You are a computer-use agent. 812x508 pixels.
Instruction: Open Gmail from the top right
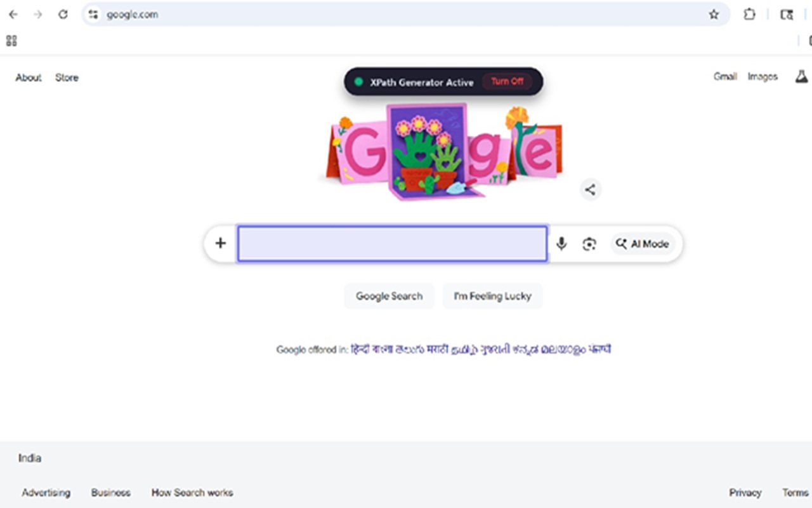tap(725, 77)
